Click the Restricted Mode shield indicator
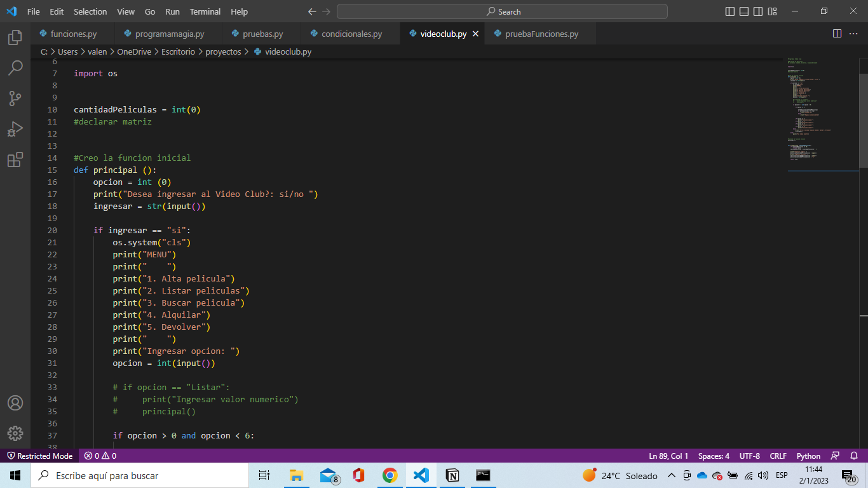The width and height of the screenshot is (868, 488). tap(39, 456)
